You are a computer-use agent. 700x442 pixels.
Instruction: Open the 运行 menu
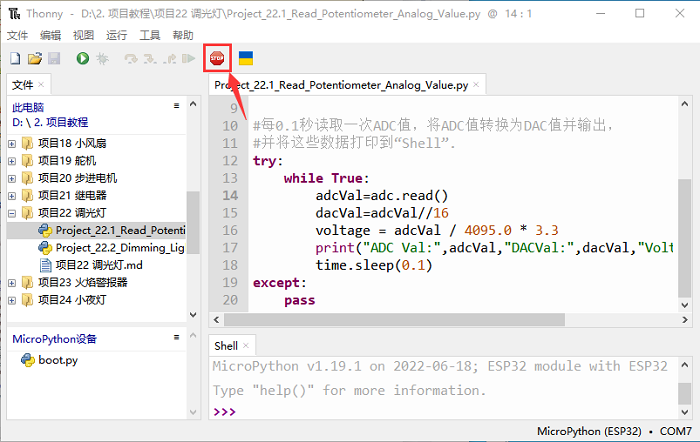click(x=116, y=34)
